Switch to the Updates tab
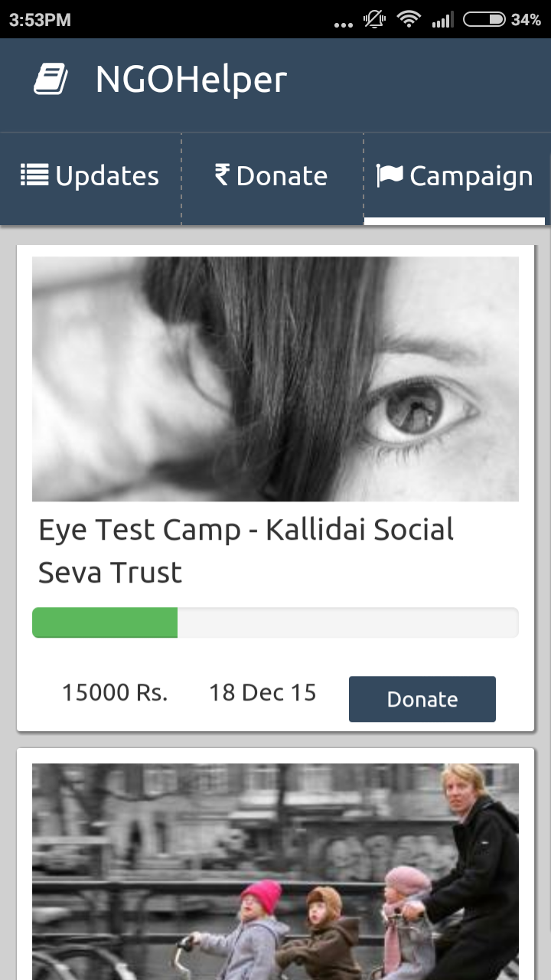Viewport: 551px width, 980px height. click(90, 178)
